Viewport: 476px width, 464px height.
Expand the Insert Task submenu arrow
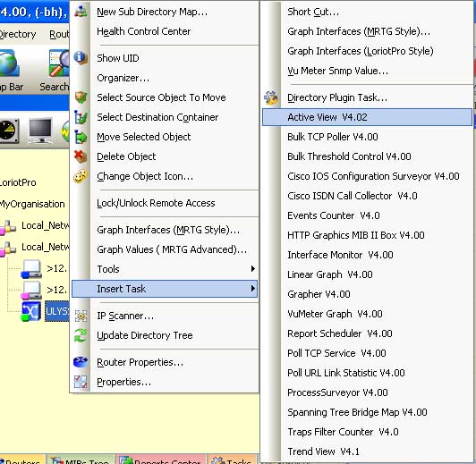pyautogui.click(x=252, y=289)
